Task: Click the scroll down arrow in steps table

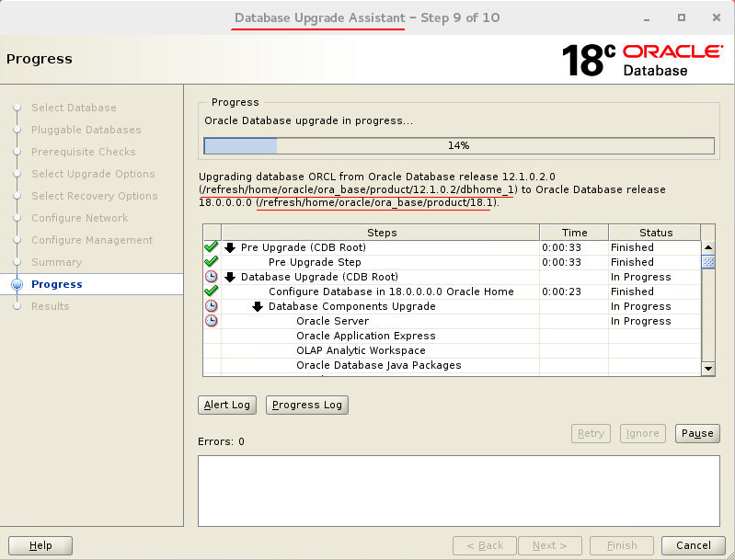Action: tap(707, 369)
